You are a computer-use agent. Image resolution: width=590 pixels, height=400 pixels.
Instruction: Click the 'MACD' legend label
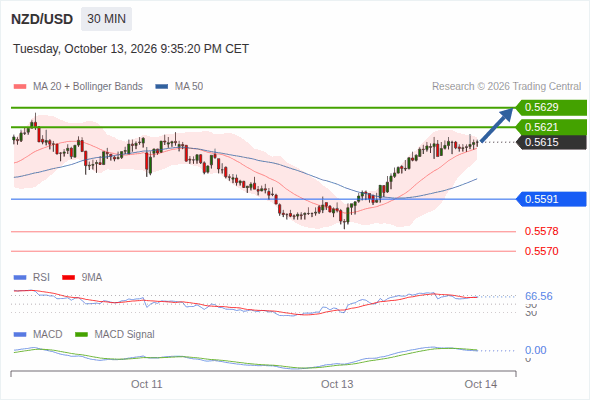point(47,335)
